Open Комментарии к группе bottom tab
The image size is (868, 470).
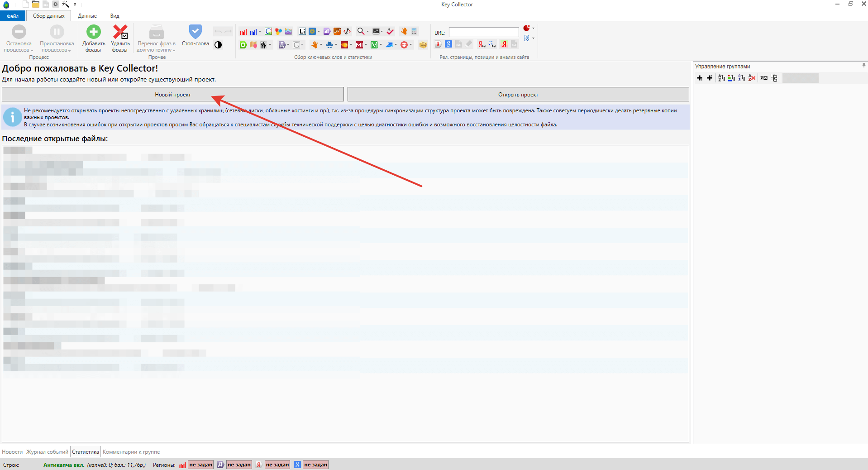pyautogui.click(x=131, y=452)
